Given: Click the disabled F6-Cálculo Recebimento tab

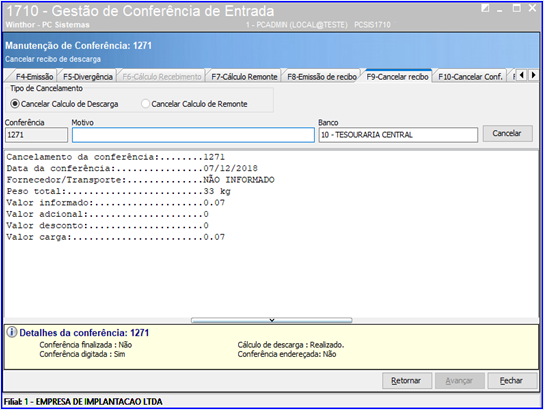Looking at the screenshot, I should click(x=162, y=77).
